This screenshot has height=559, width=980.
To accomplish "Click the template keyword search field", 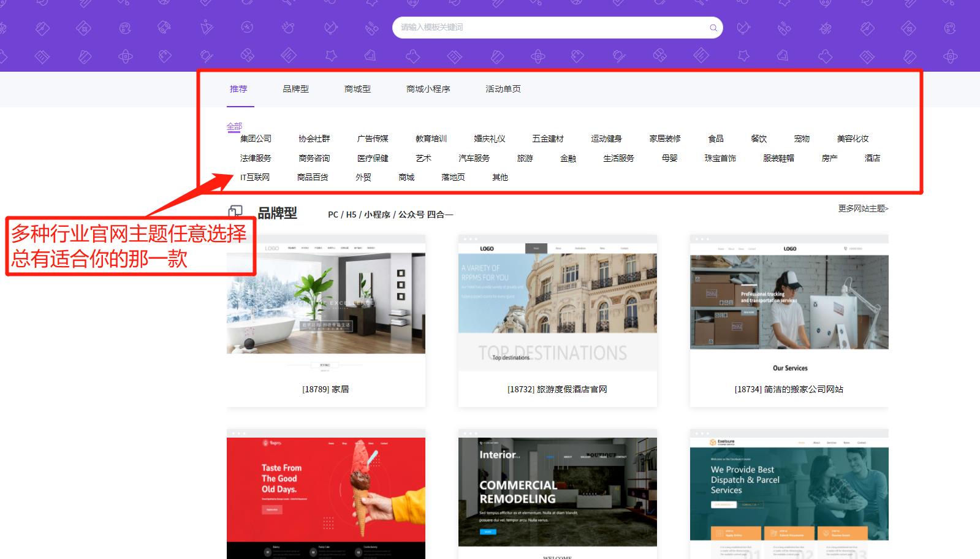I will pos(557,28).
